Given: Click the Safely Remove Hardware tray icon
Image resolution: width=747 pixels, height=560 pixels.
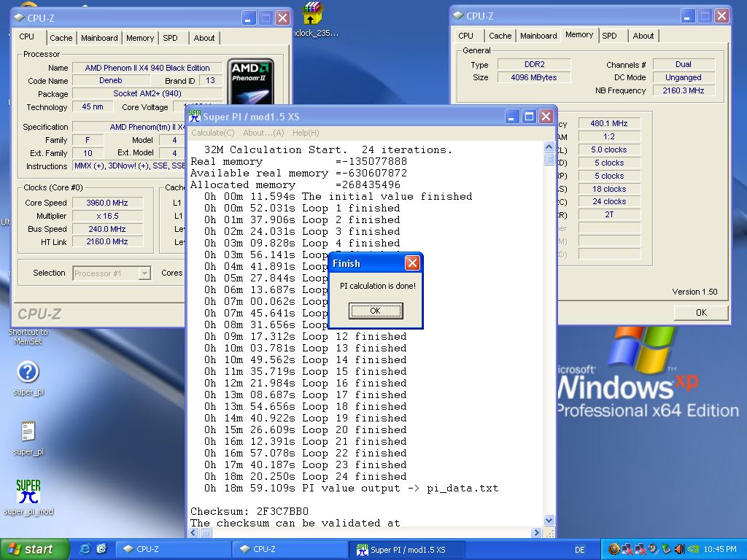Looking at the screenshot, I should pyautogui.click(x=667, y=550).
